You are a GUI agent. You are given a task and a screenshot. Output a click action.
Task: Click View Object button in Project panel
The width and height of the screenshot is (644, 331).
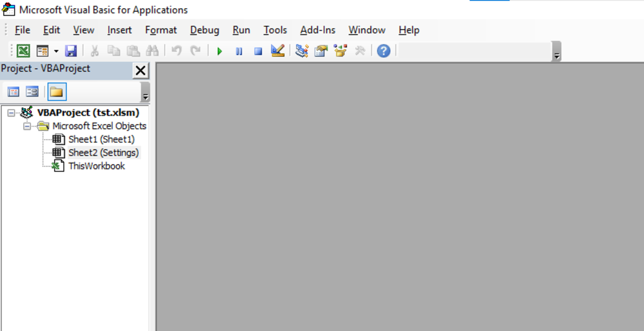32,92
